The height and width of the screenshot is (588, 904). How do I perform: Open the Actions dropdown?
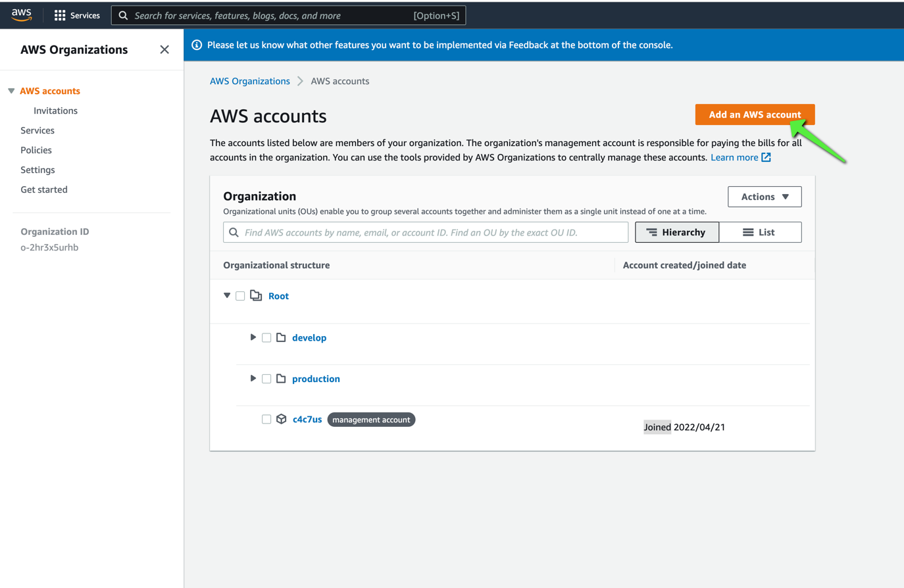point(765,197)
